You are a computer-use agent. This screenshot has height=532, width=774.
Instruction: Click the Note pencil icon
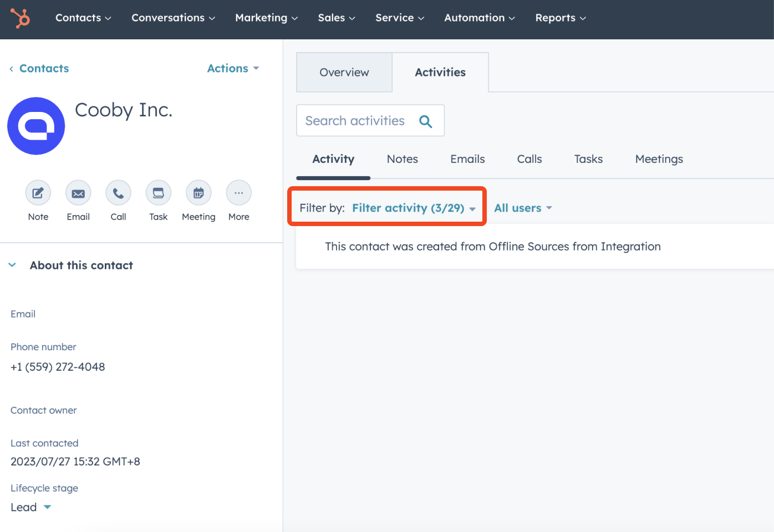click(38, 193)
